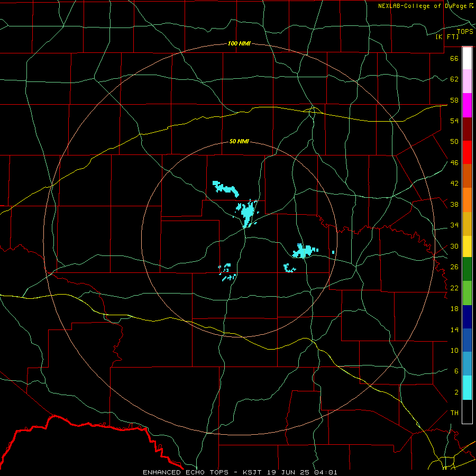
Task: Click the medium blue 18 kft swatch
Action: coord(467,340)
